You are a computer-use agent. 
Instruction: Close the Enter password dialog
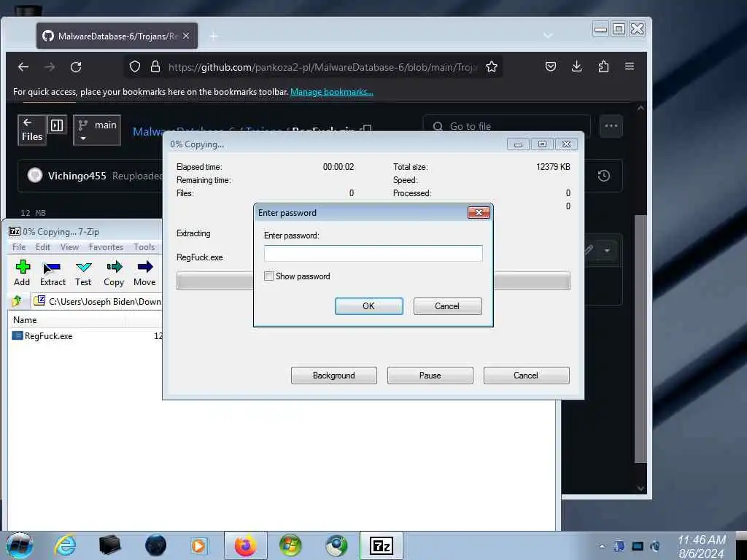(x=479, y=212)
